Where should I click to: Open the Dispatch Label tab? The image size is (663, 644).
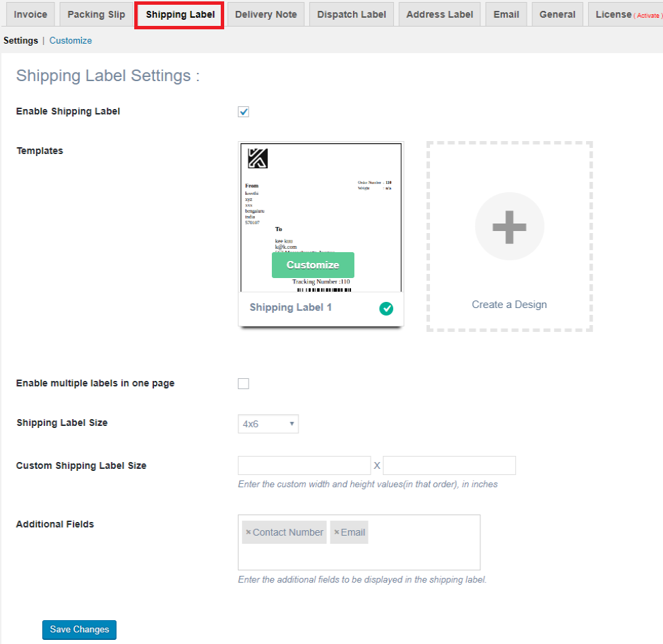[x=351, y=14]
